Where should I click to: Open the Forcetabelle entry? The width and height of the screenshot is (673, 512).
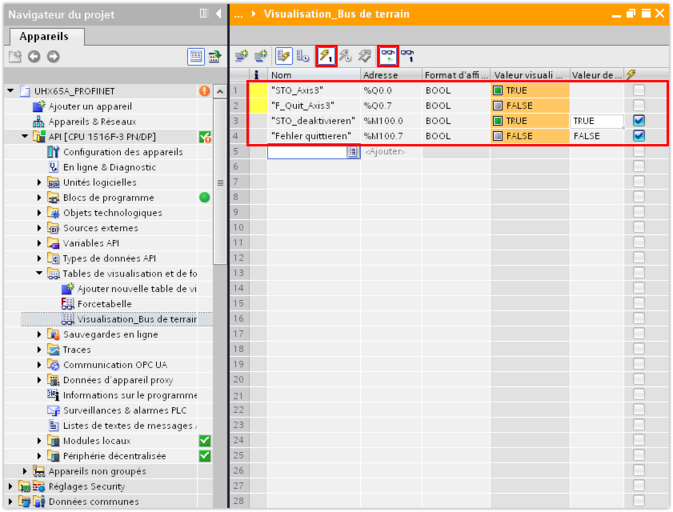tap(104, 304)
